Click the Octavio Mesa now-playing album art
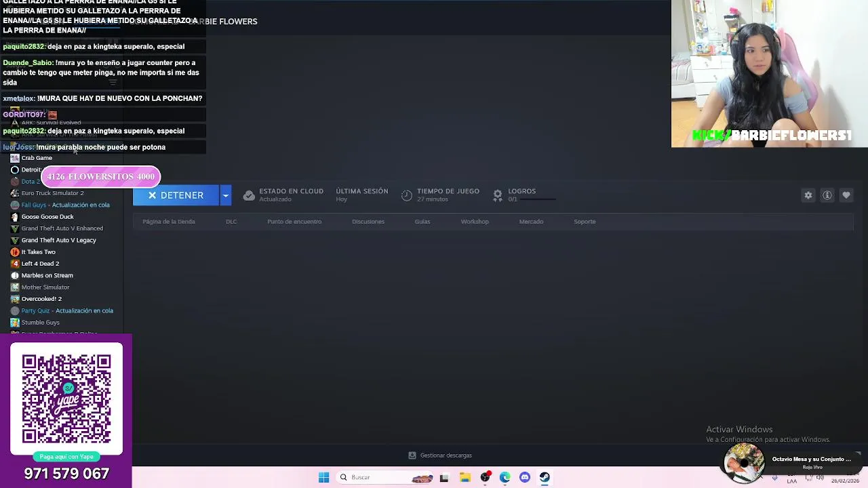 [744, 463]
